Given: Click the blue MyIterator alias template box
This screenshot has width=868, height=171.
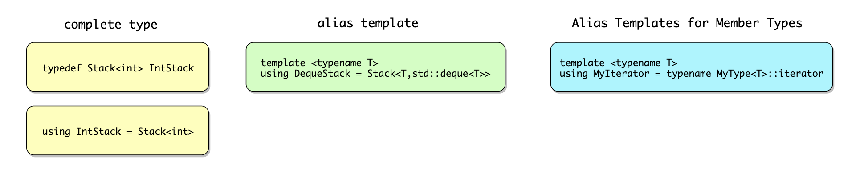Looking at the screenshot, I should 692,67.
